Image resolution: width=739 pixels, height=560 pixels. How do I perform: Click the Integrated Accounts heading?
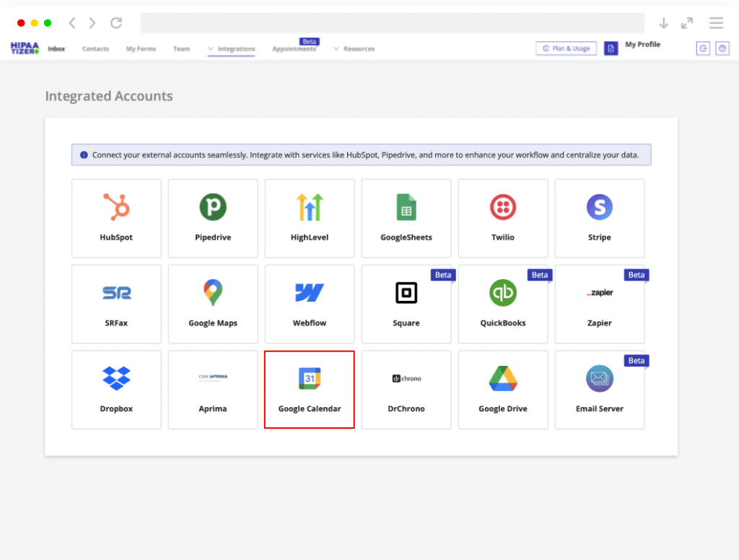tap(109, 96)
